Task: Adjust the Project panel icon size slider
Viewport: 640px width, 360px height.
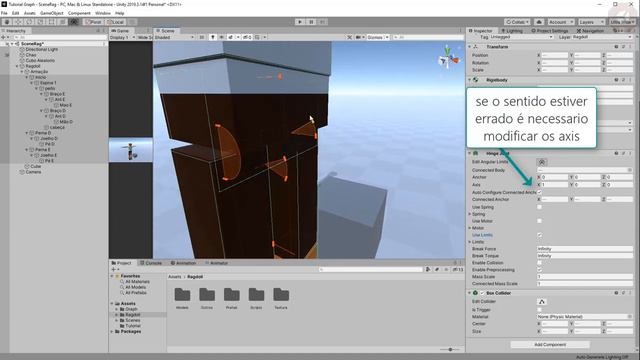Action: [x=450, y=349]
